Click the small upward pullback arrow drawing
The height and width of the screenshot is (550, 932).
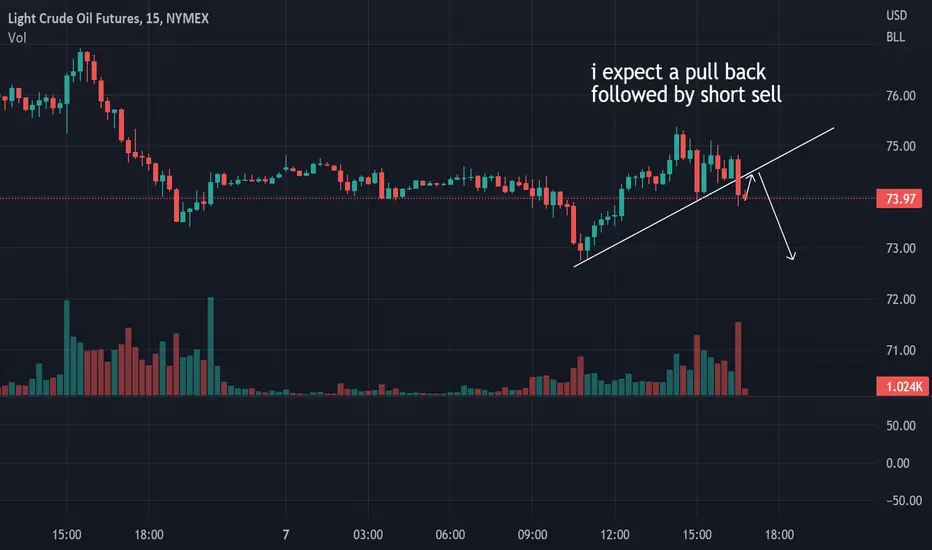pyautogui.click(x=750, y=186)
